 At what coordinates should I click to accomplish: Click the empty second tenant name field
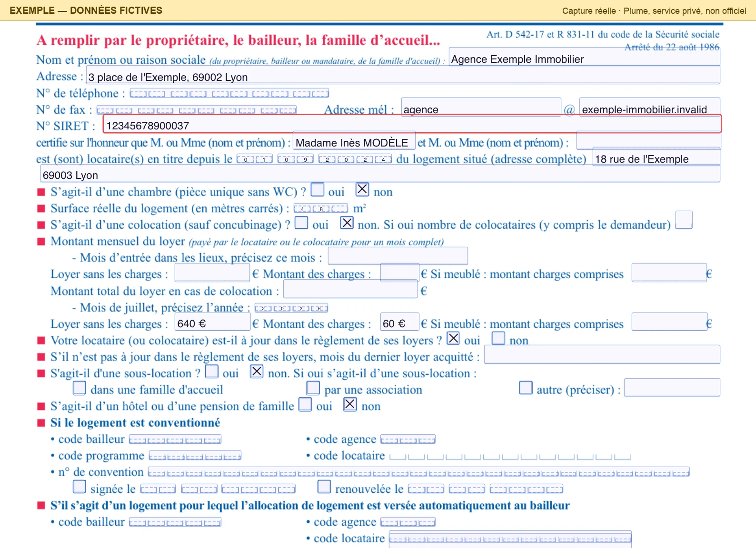648,140
